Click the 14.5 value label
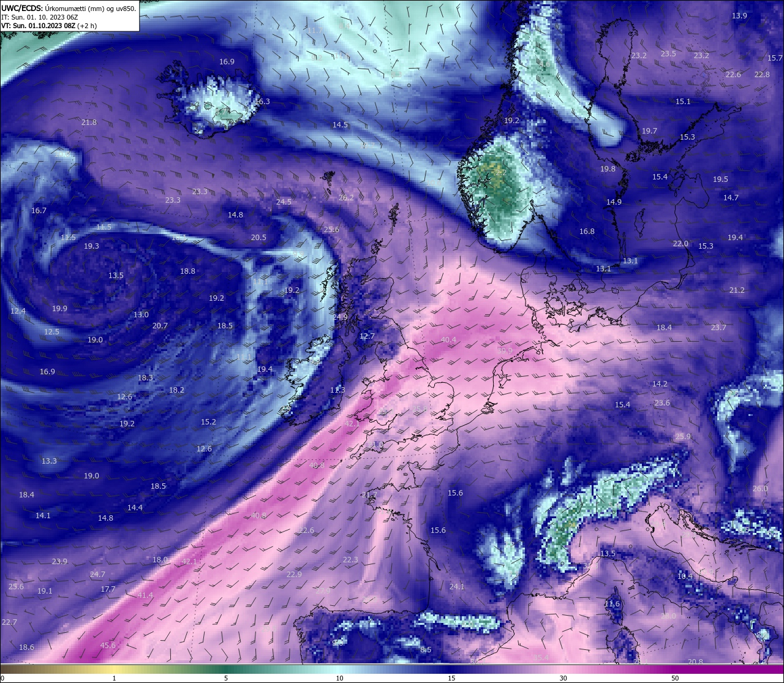Image resolution: width=784 pixels, height=683 pixels. coord(340,125)
